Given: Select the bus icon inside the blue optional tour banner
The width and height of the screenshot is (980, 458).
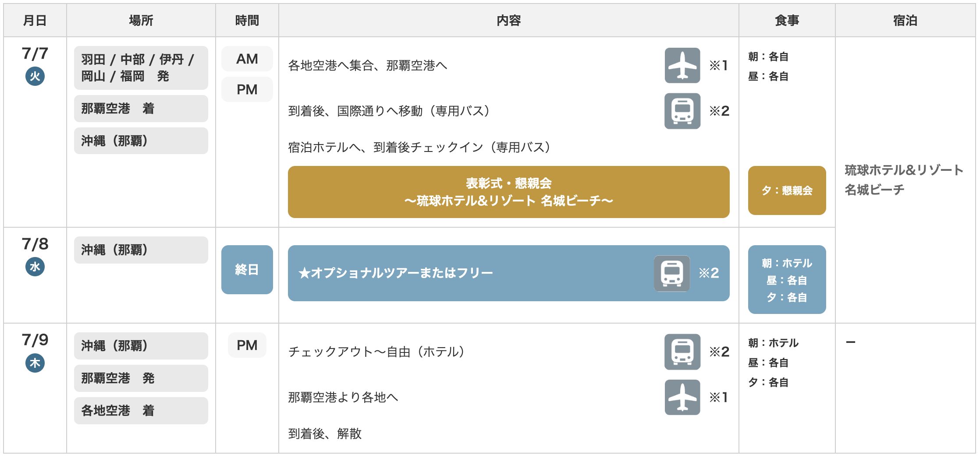Looking at the screenshot, I should 671,274.
